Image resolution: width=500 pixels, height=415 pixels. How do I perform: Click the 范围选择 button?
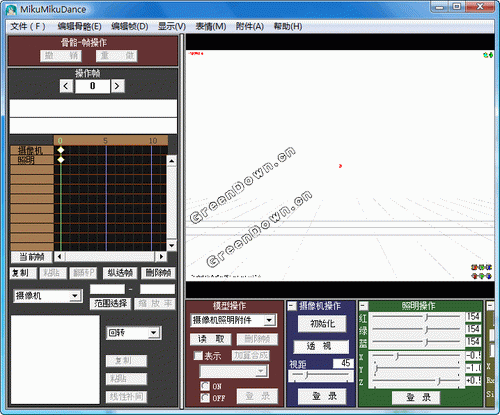[x=110, y=304]
